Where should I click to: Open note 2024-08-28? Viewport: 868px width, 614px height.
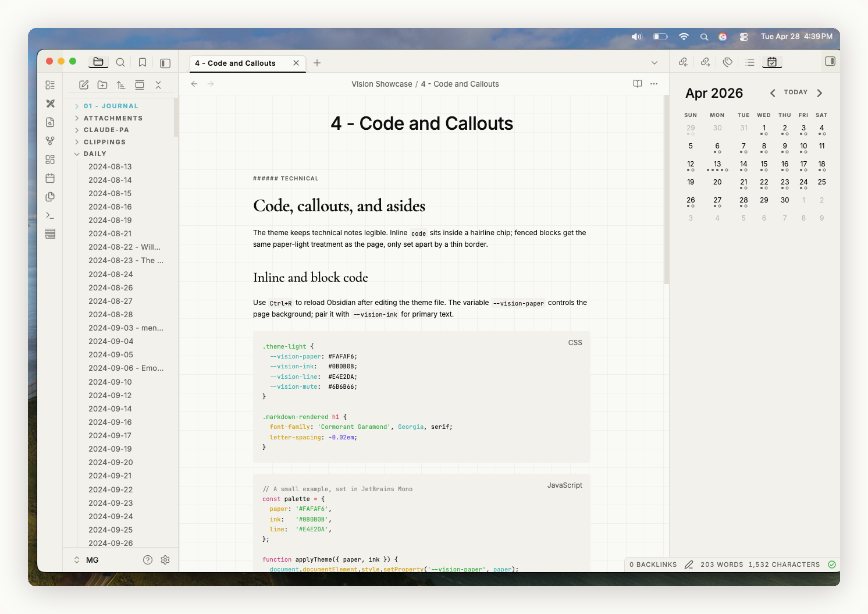(111, 314)
